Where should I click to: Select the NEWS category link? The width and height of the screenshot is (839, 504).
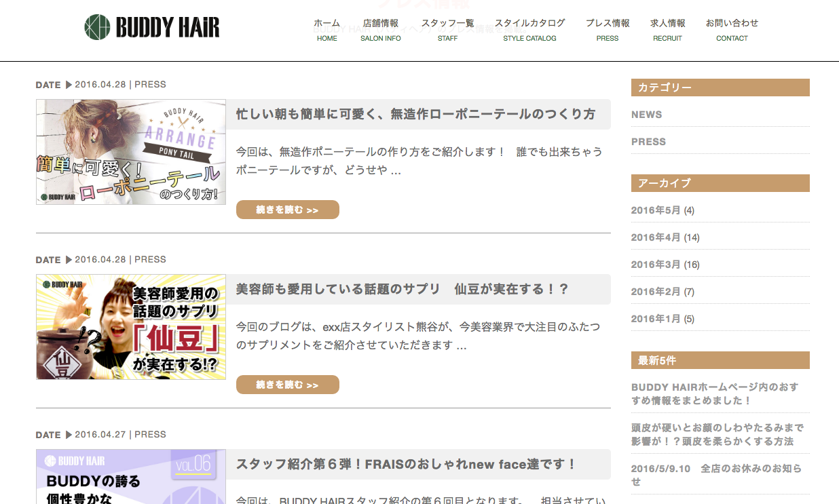coord(646,115)
